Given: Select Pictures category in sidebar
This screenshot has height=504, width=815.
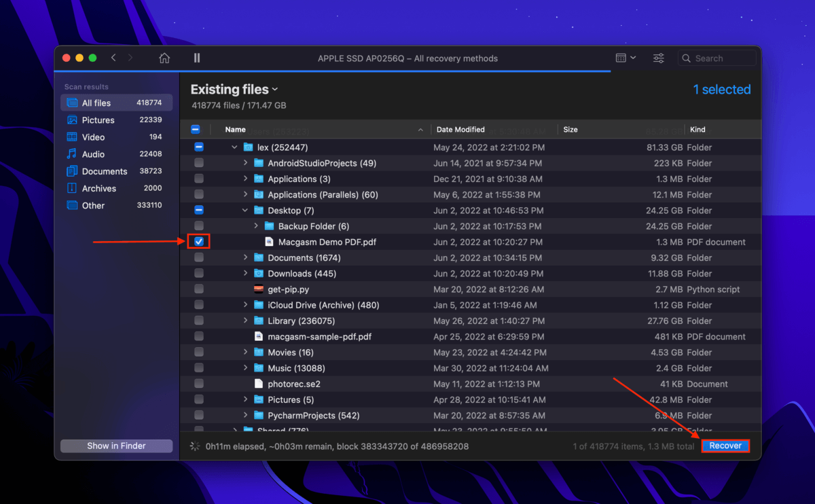Looking at the screenshot, I should click(116, 120).
